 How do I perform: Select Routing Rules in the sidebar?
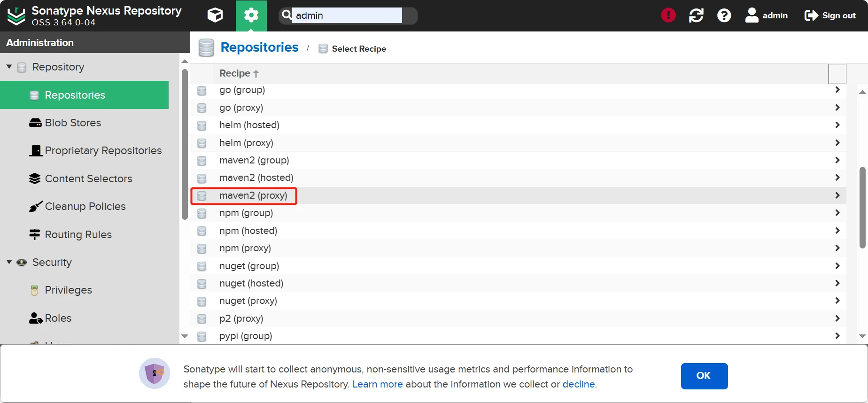click(x=78, y=235)
